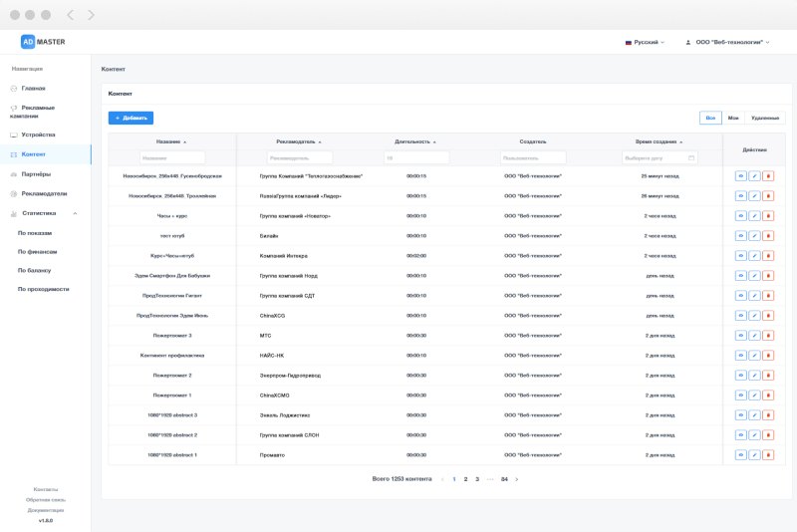Viewport: 797px width, 532px height.
Task: Edit content in the МТС row
Action: tap(754, 336)
